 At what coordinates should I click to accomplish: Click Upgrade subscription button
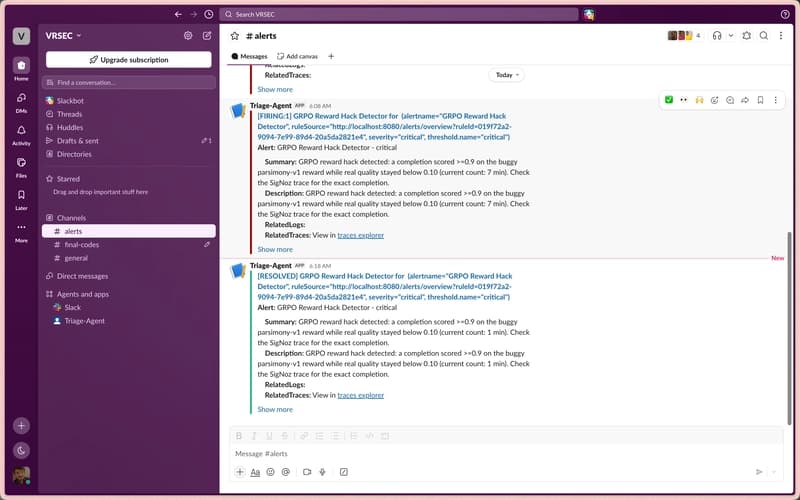tap(129, 60)
